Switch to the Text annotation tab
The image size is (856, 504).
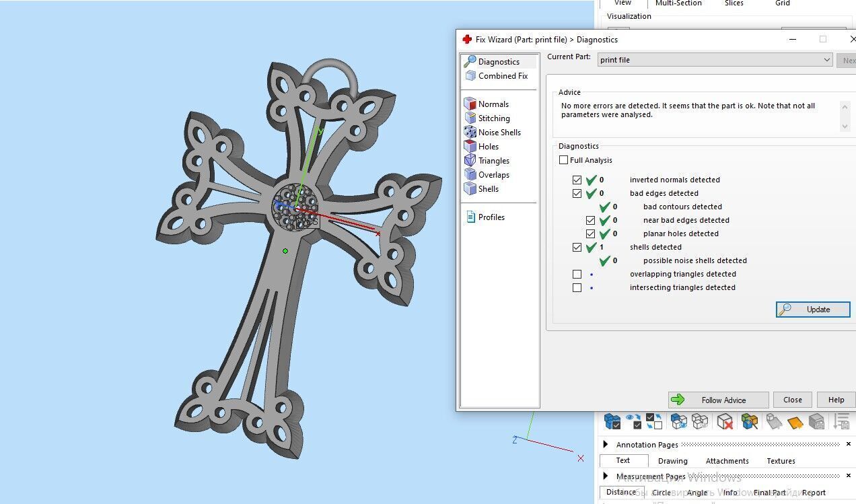coord(623,461)
